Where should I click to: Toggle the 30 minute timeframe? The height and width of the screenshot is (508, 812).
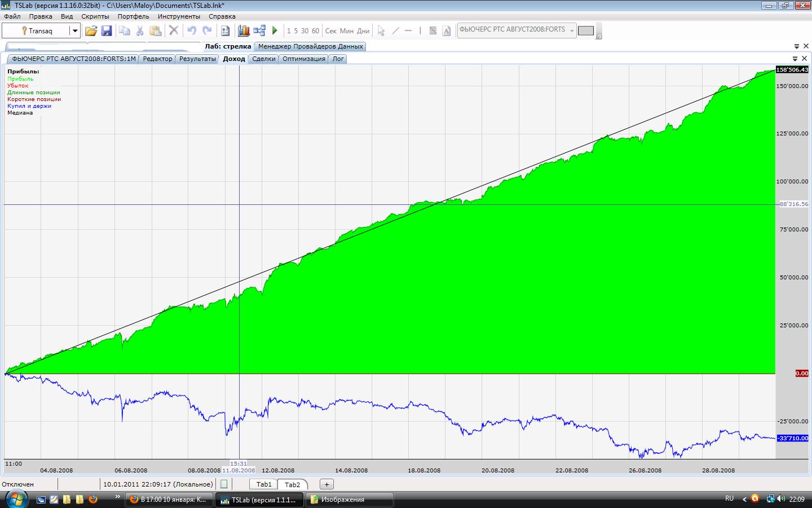click(304, 31)
